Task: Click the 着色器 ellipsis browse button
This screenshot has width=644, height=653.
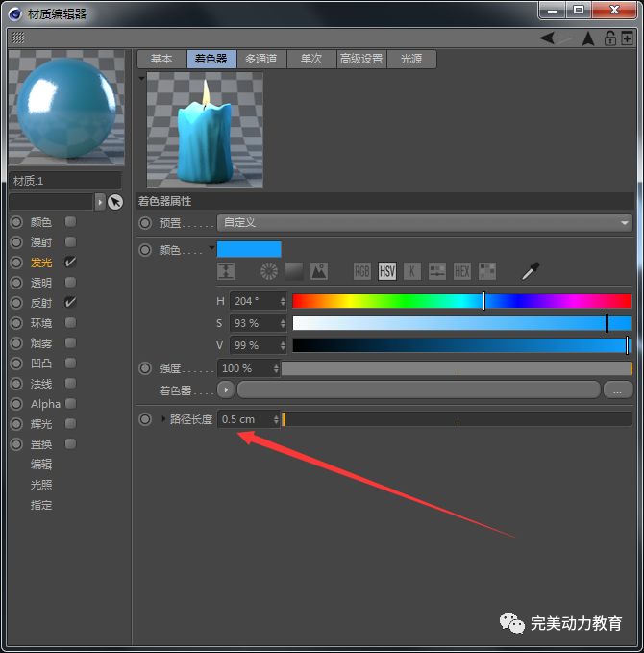Action: click(617, 390)
